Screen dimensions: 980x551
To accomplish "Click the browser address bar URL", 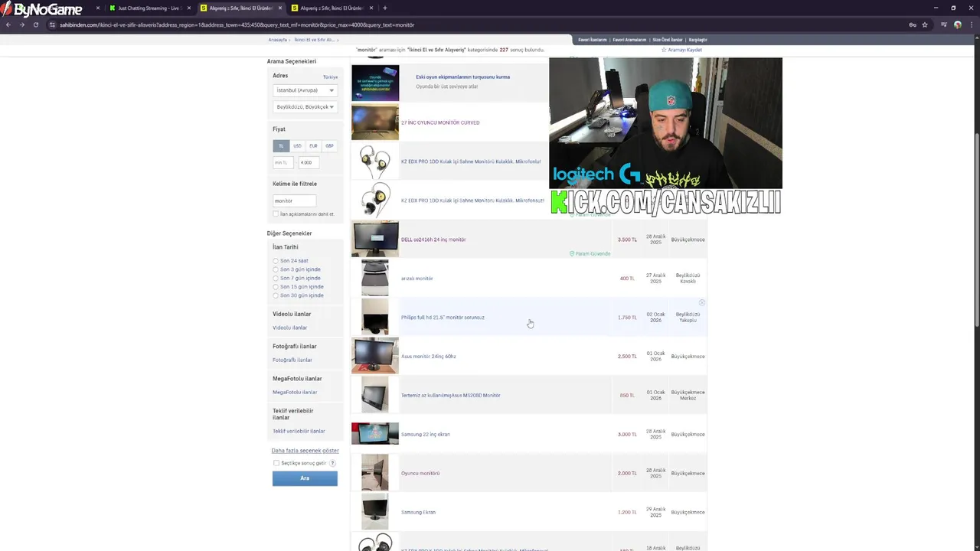I will (x=237, y=24).
